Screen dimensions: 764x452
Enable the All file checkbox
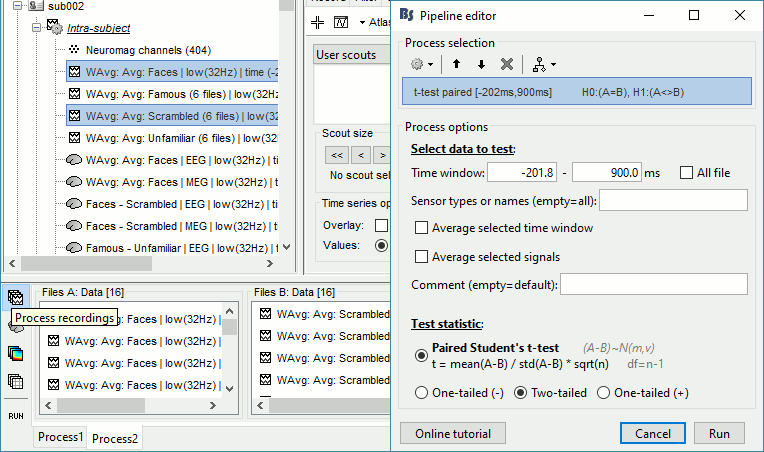click(686, 173)
